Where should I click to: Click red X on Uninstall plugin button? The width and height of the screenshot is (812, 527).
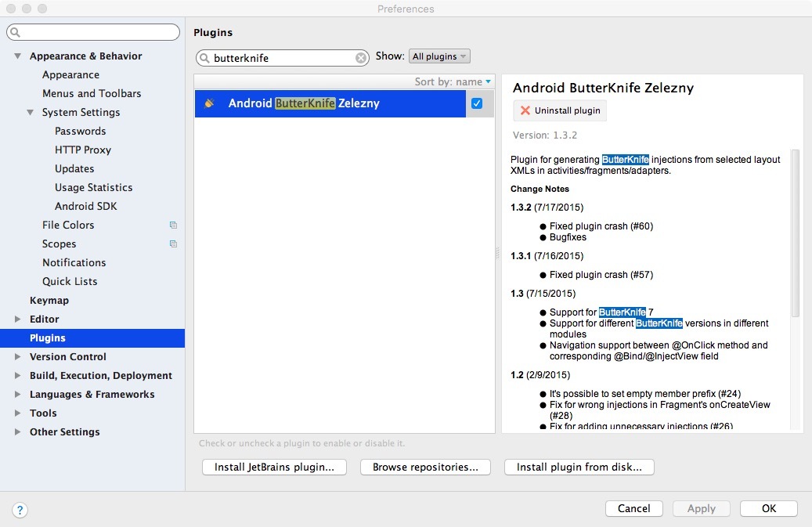click(525, 110)
